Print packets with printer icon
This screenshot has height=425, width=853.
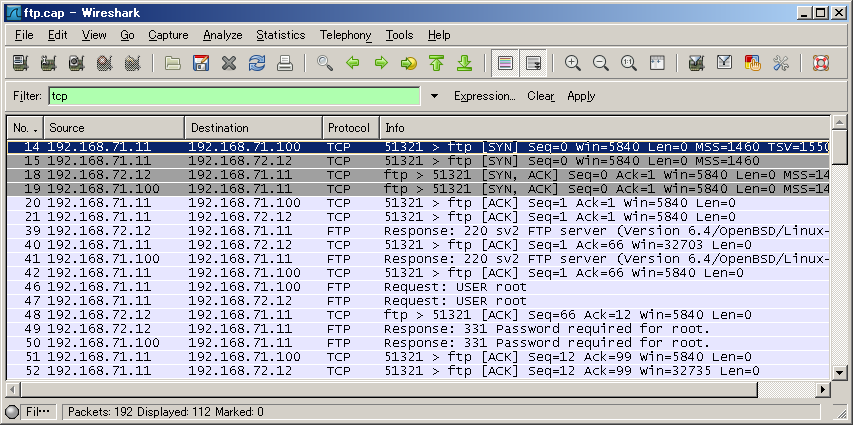[x=285, y=63]
